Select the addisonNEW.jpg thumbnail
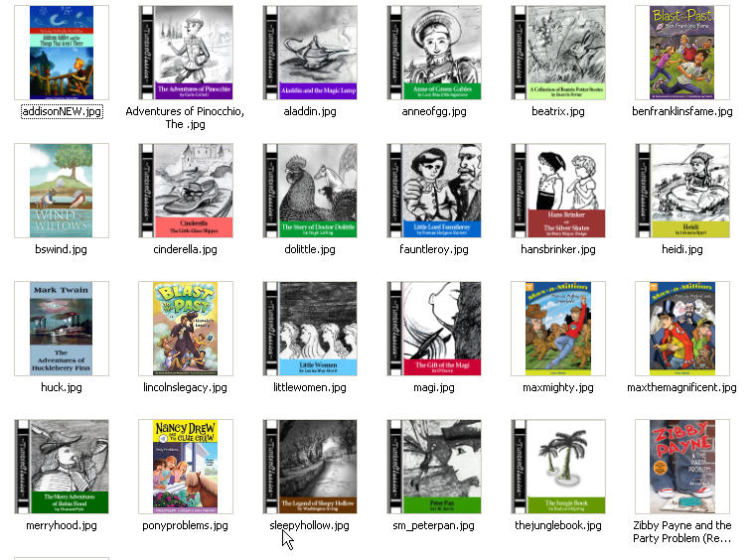The height and width of the screenshot is (560, 755). click(62, 53)
